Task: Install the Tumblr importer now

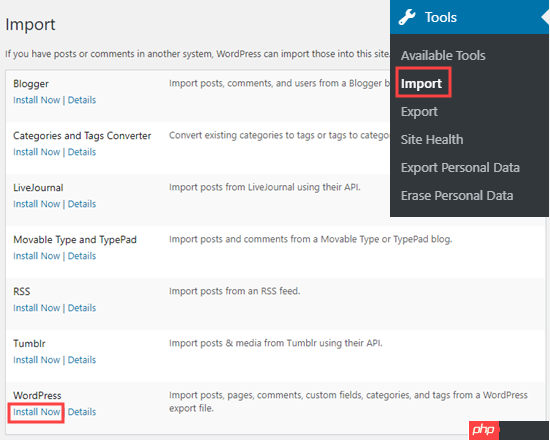Action: click(36, 360)
